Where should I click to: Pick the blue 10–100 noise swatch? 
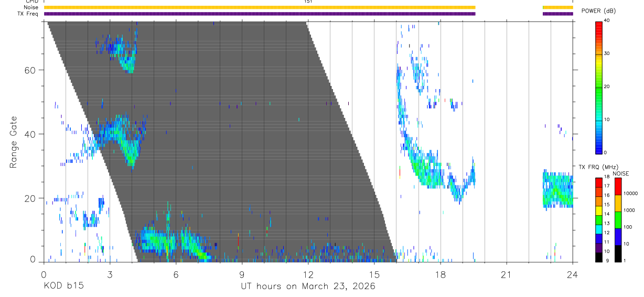617,236
